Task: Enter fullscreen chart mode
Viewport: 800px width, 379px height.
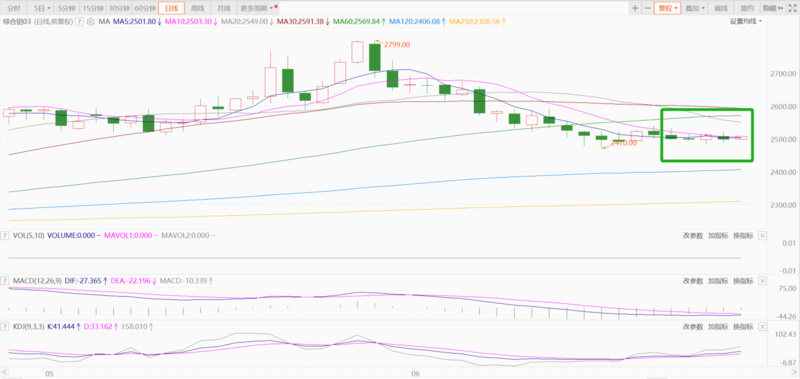Action: coord(792,8)
